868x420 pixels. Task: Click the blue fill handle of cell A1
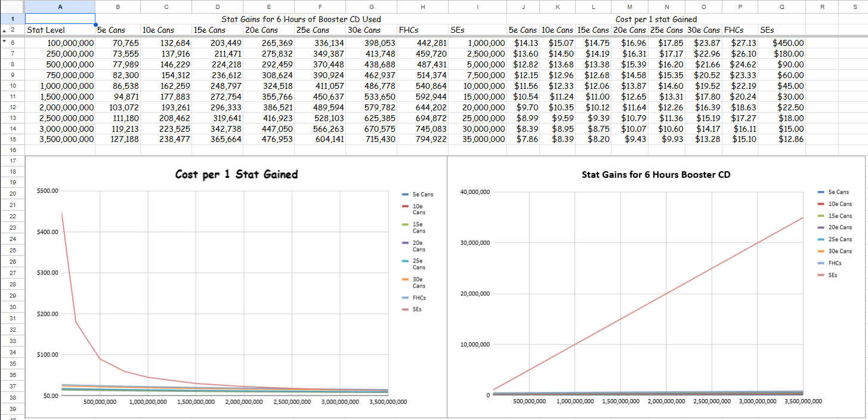pyautogui.click(x=95, y=24)
